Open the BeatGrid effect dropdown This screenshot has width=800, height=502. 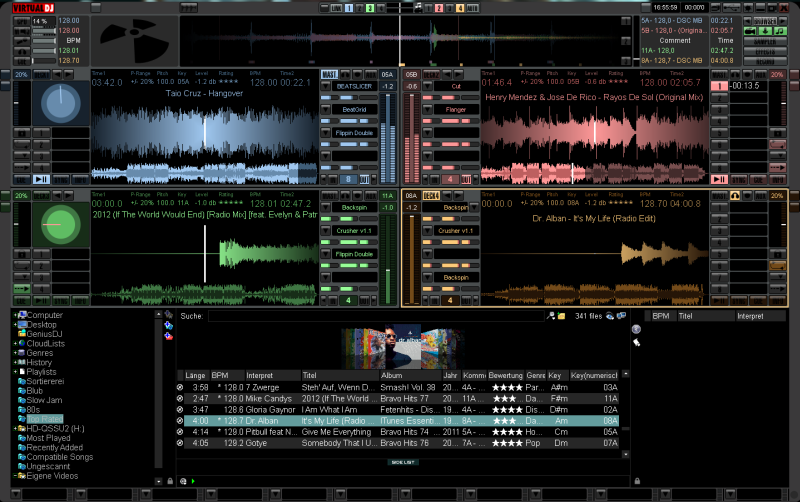326,110
